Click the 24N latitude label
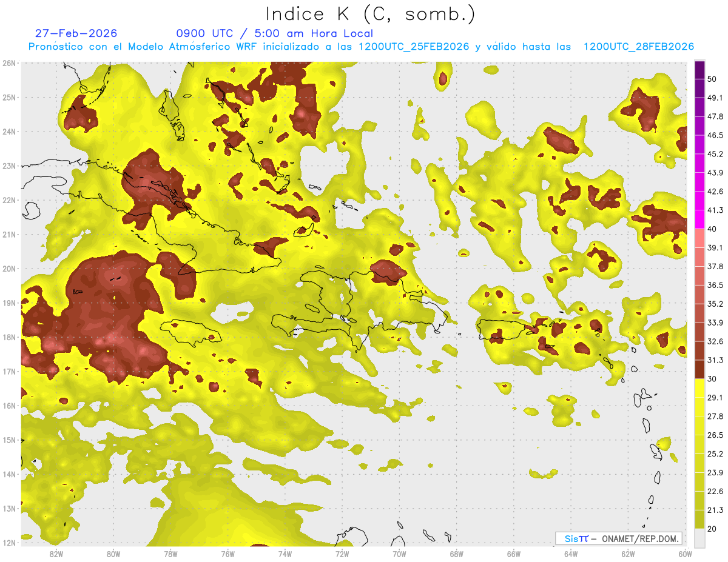The width and height of the screenshot is (728, 562). pos(9,132)
